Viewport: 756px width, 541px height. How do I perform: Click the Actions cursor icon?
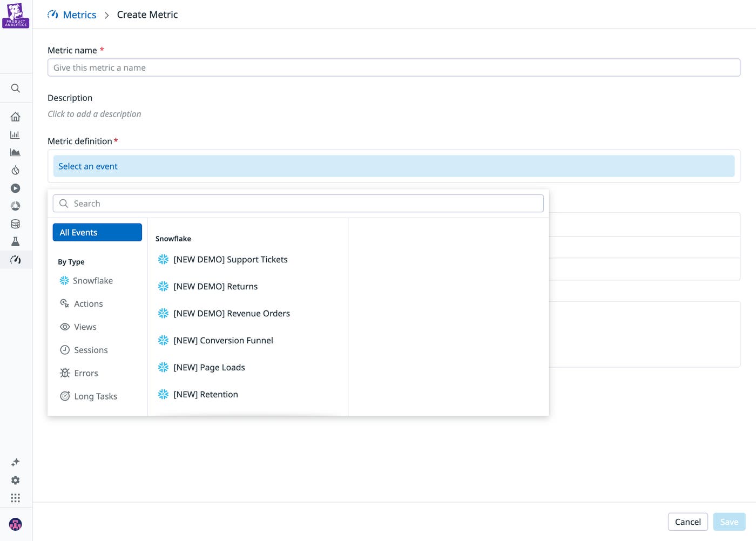point(65,304)
